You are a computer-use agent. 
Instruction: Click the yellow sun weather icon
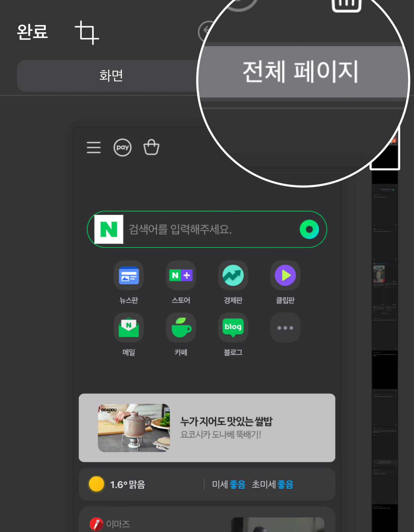click(96, 484)
